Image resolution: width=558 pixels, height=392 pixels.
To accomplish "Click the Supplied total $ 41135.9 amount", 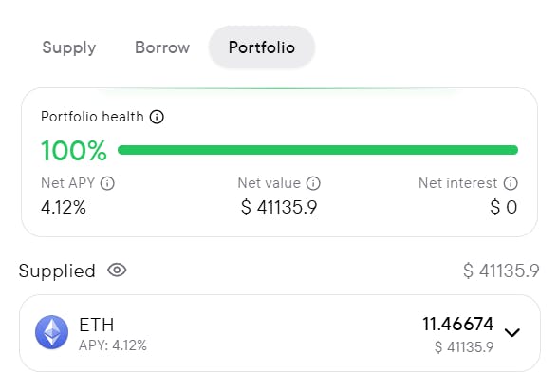I will click(501, 271).
